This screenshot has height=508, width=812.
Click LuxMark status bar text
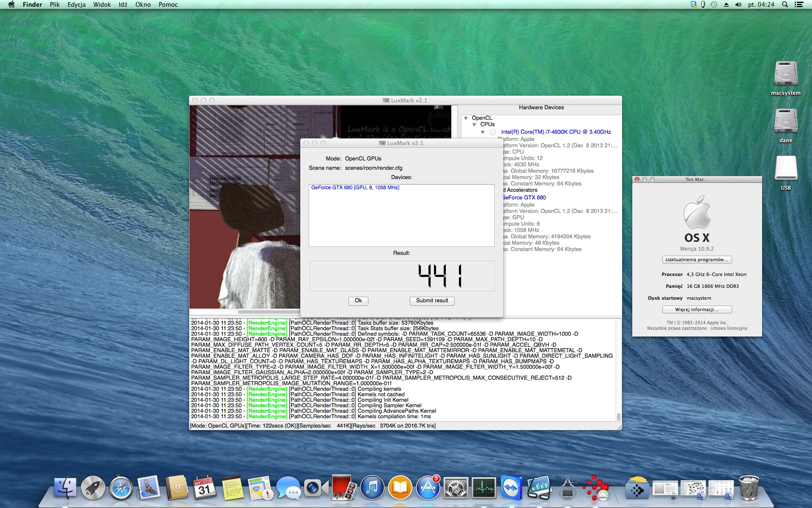pyautogui.click(x=313, y=426)
